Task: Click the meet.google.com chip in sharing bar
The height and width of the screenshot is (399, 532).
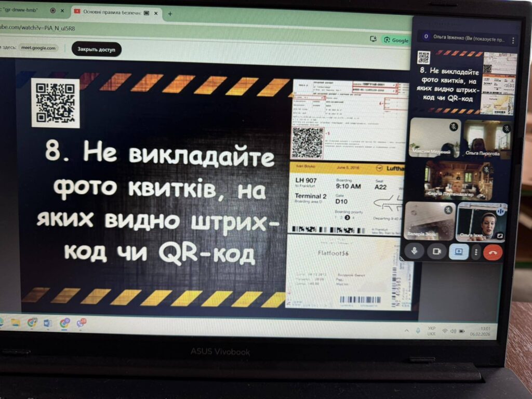Action: coord(38,48)
